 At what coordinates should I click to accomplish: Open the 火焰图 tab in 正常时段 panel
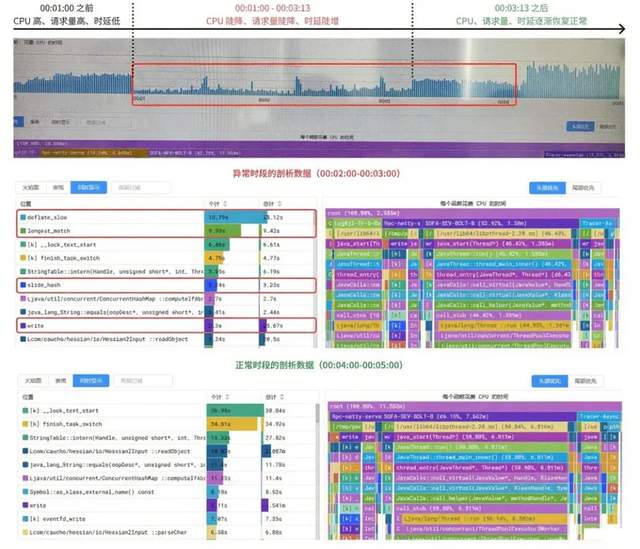click(x=33, y=380)
